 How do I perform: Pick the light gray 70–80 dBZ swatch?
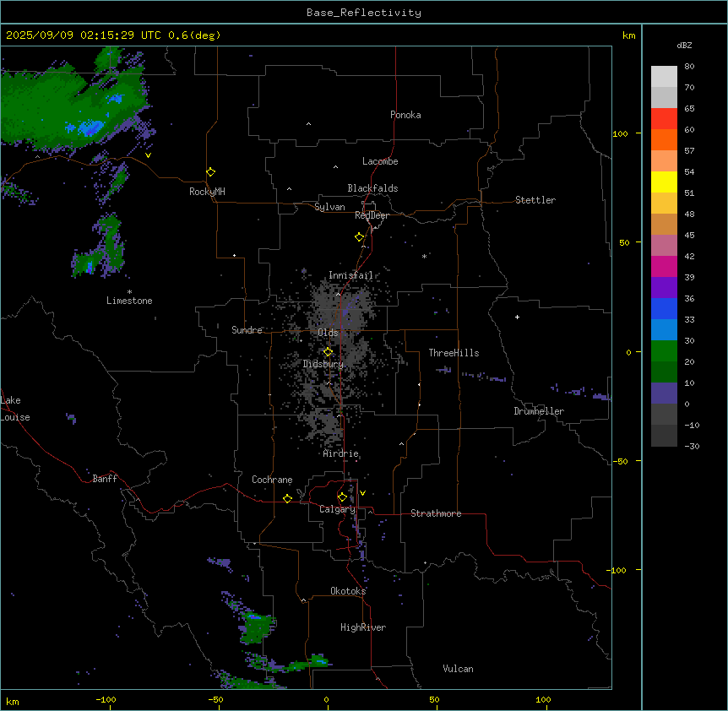click(x=664, y=77)
